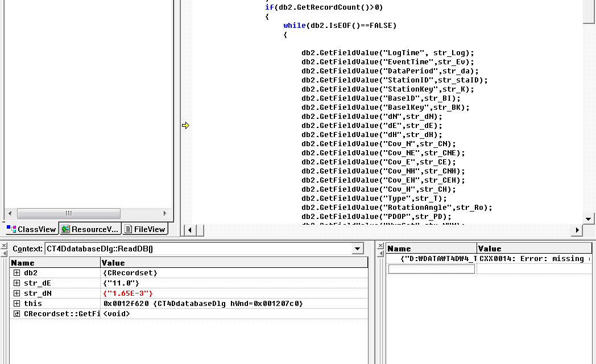This screenshot has height=364, width=596.
Task: Open the Context dropdown list
Action: coord(358,249)
